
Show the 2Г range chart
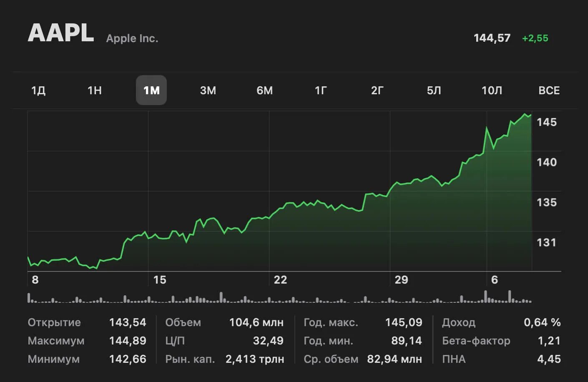(x=377, y=90)
